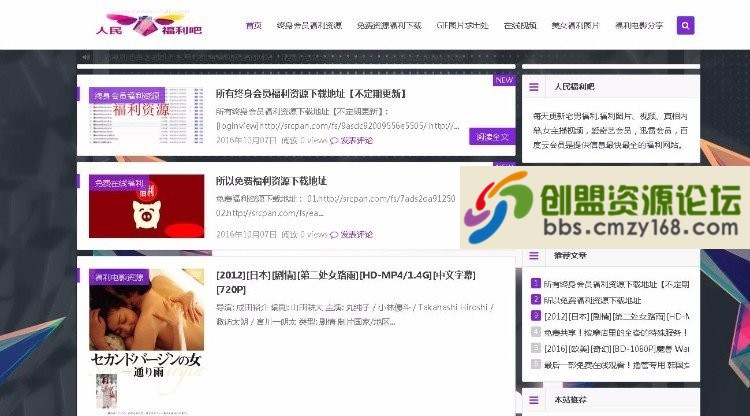Click the 人民福利吧 site logo
The height and width of the screenshot is (416, 750).
(x=149, y=25)
